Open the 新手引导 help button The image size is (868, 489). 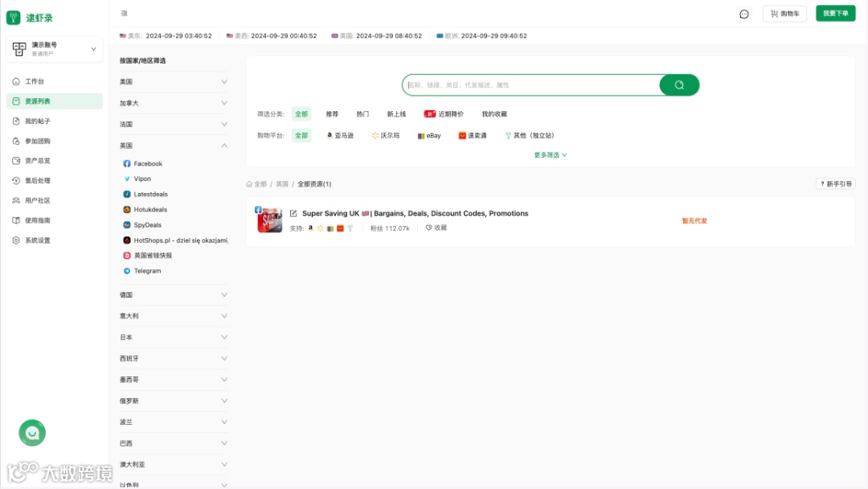tap(836, 184)
